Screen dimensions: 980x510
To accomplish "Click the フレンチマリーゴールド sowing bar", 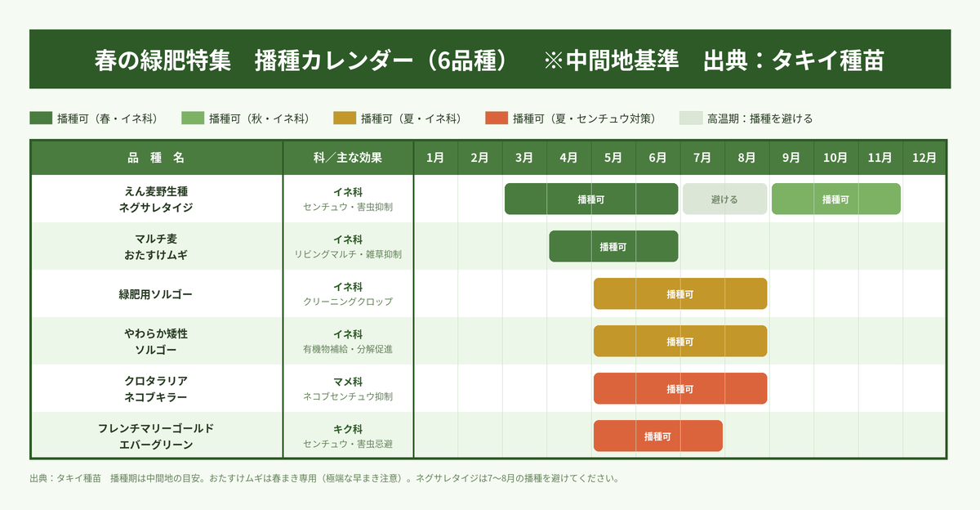I will click(x=657, y=436).
